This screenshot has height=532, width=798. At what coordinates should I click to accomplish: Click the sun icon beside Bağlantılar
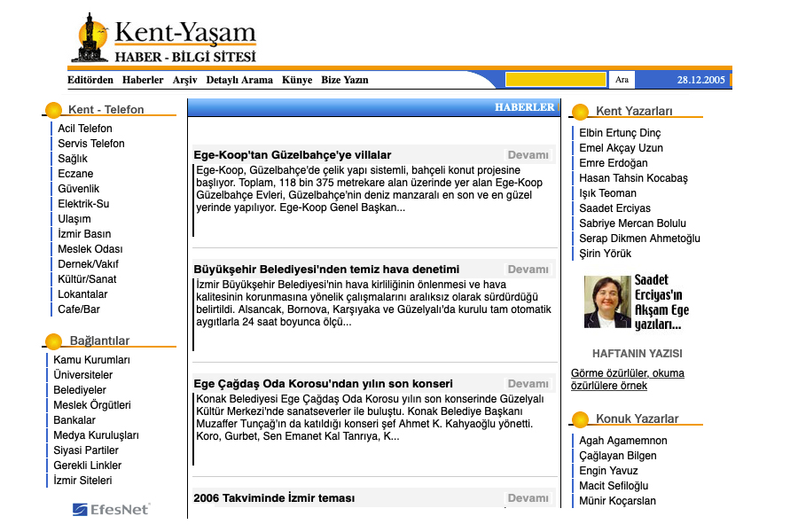[x=53, y=341]
